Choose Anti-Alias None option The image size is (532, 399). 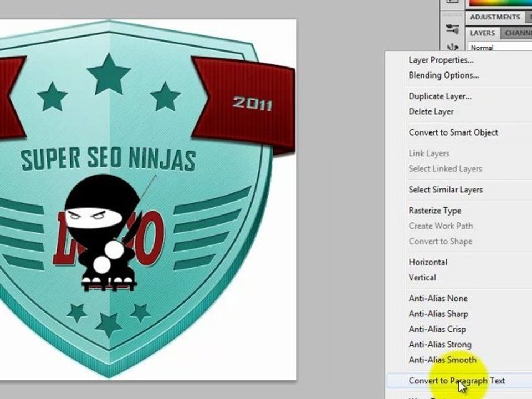[438, 299]
